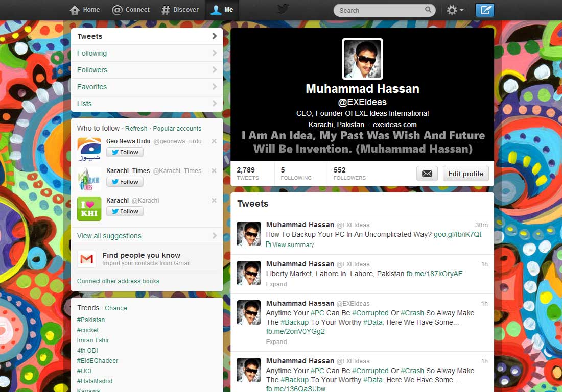This screenshot has width=562, height=392.
Task: Open the direct messages envelope button
Action: (x=427, y=174)
